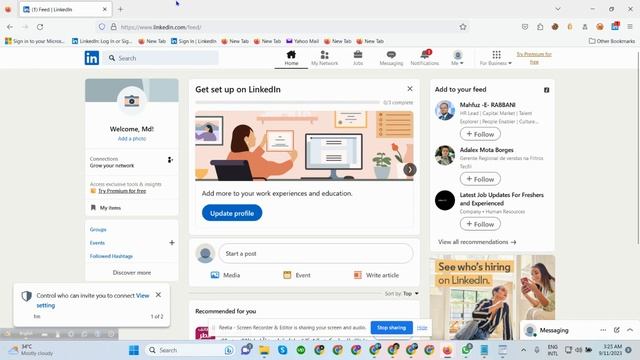
Task: Click the Start a post field
Action: [x=316, y=253]
